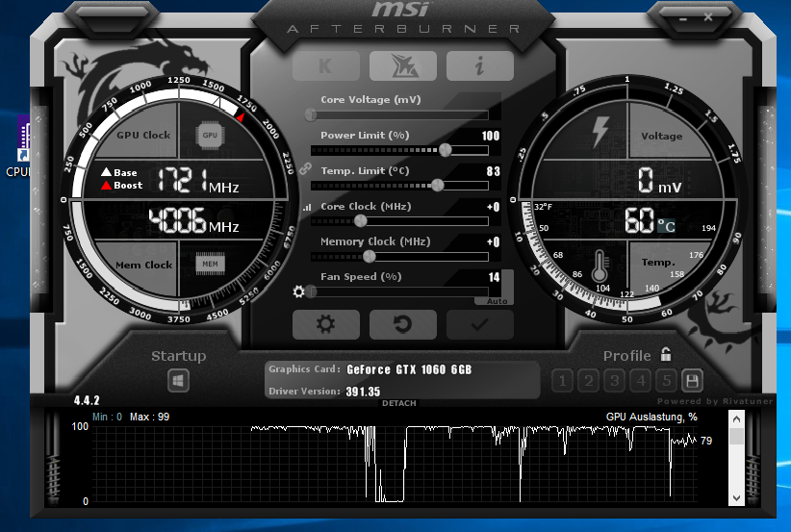
Task: Minimize the Afterburner window
Action: pos(683,18)
